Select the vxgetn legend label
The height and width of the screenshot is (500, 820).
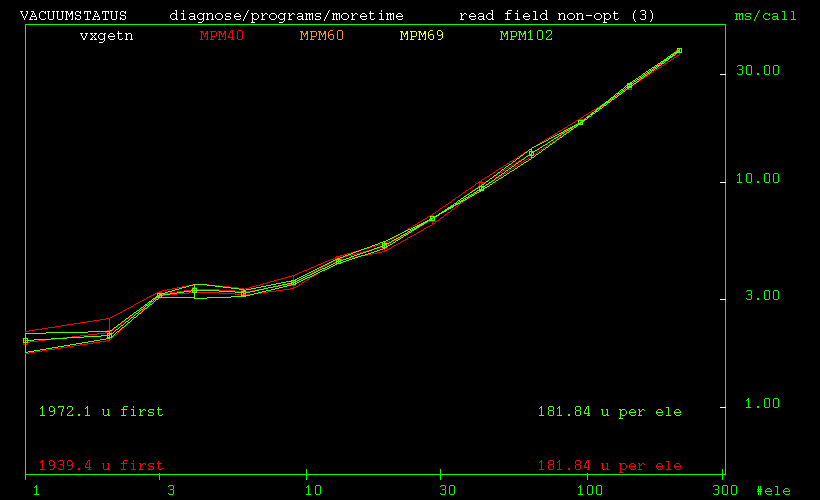click(106, 36)
